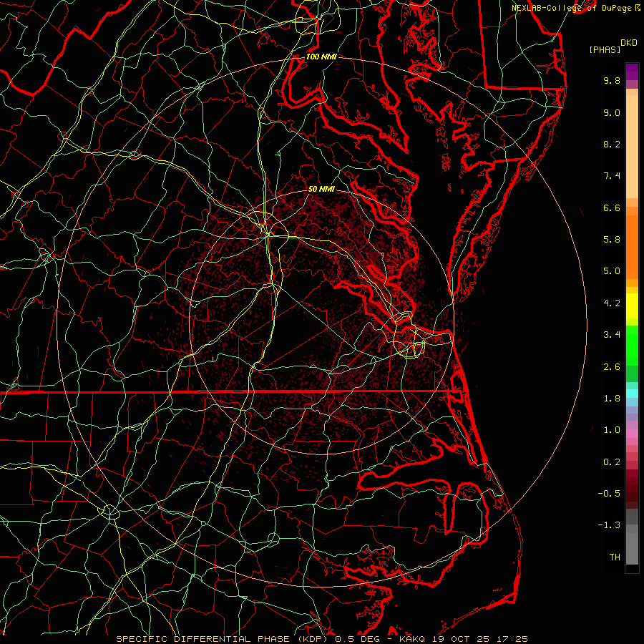Click the 5.0 value on color scale
Viewport: 644px width, 644px height.
pyautogui.click(x=612, y=271)
